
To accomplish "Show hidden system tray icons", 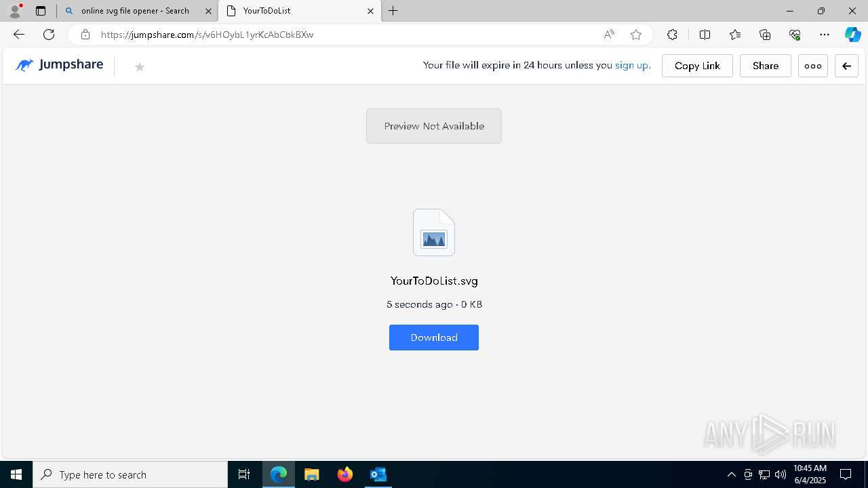I will click(x=731, y=474).
